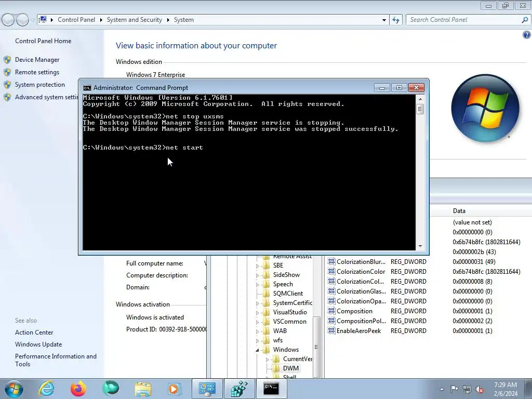Close the Command Prompt window
Image resolution: width=532 pixels, height=399 pixels.
416,88
